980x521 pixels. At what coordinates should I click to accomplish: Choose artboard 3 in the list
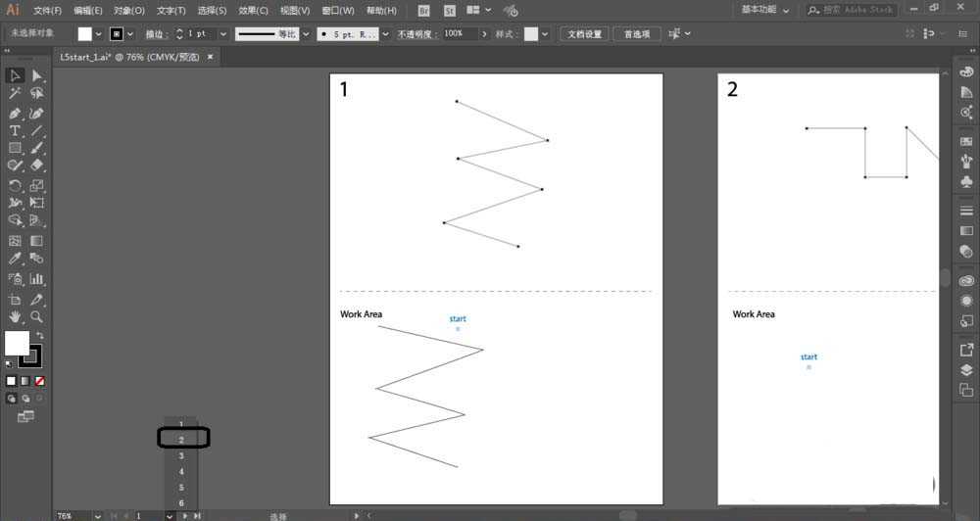[x=181, y=455]
